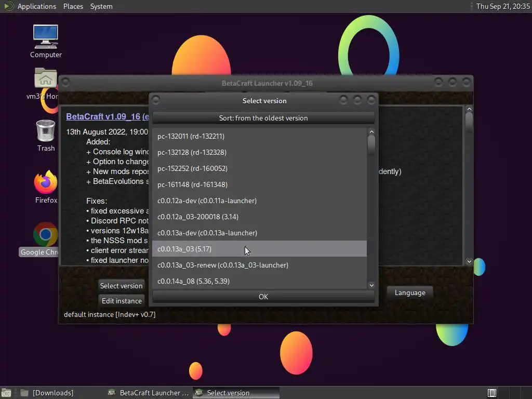Click the workspace switcher icon in bottom panel
This screenshot has height=399, width=532.
click(492, 393)
